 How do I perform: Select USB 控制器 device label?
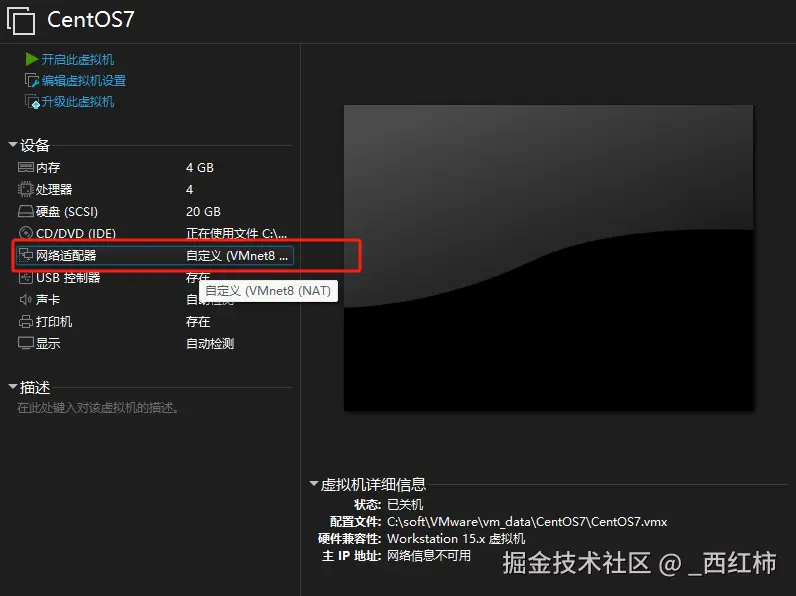pos(68,278)
